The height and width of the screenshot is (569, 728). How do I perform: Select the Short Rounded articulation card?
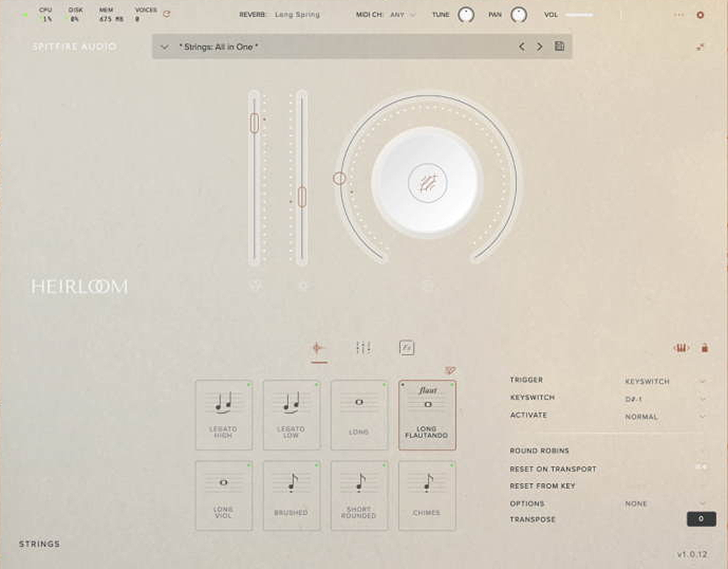359,495
